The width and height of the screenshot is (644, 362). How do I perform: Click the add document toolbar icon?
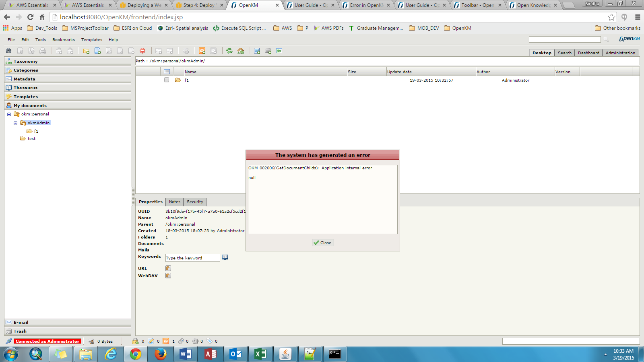click(x=97, y=51)
